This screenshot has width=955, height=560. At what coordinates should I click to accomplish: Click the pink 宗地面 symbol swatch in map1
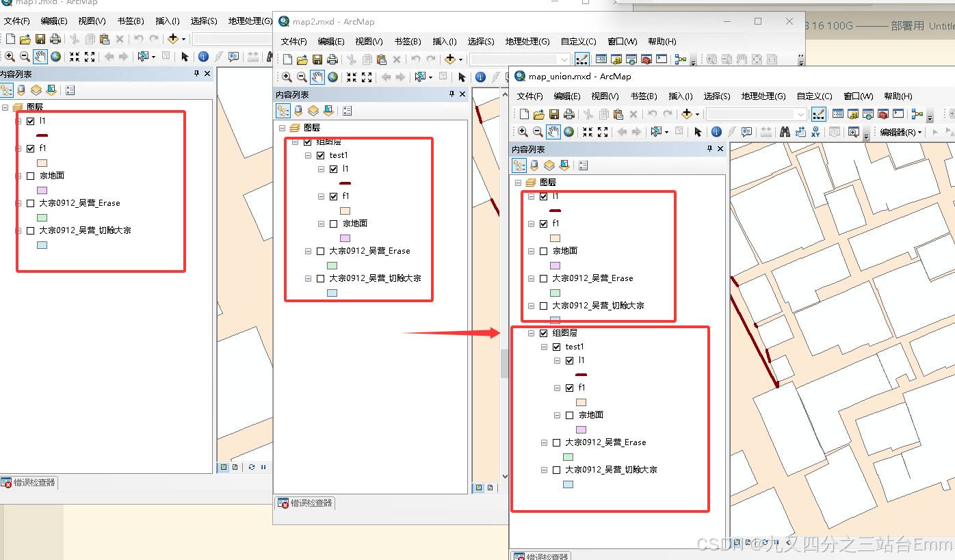point(42,190)
